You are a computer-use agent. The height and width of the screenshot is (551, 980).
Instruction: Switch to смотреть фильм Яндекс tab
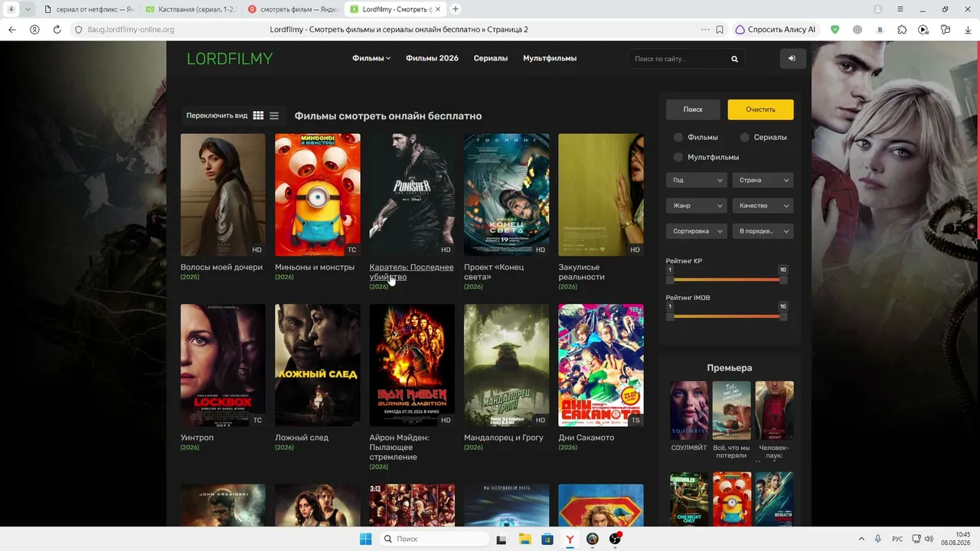pyautogui.click(x=292, y=9)
